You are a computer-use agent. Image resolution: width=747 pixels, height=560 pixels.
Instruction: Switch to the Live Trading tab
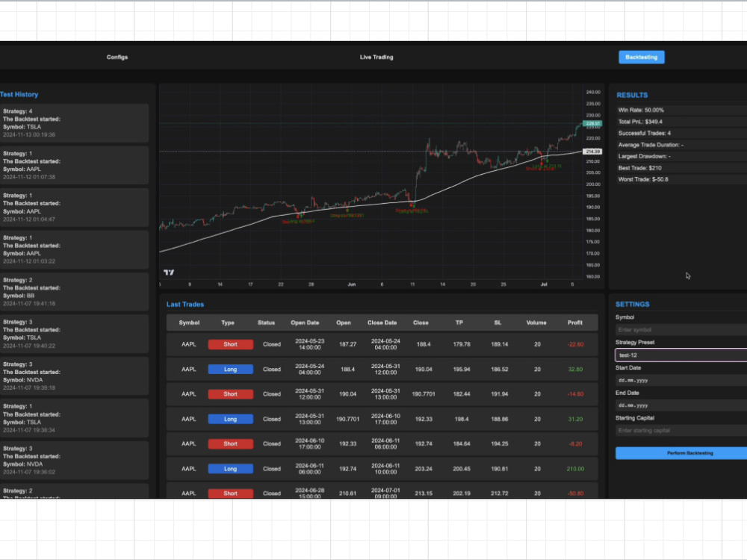coord(376,57)
